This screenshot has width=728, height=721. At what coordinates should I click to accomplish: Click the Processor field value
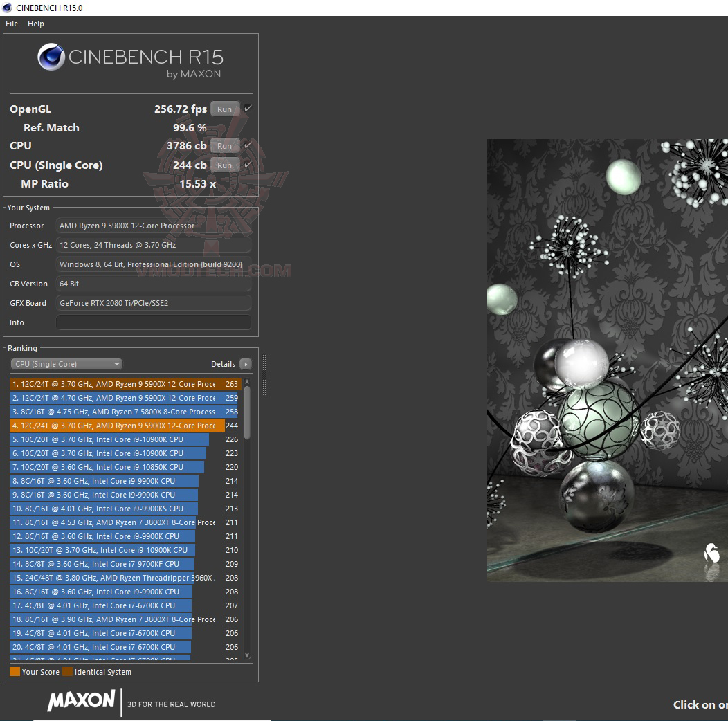(153, 226)
